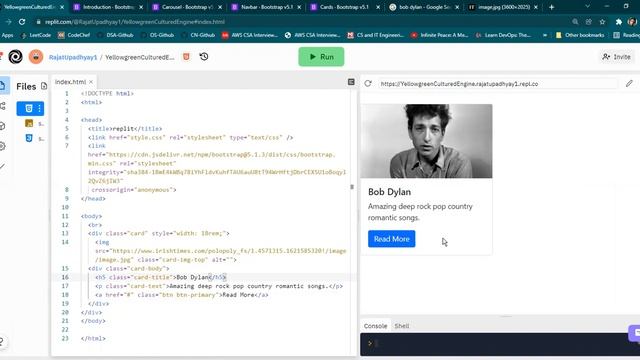Open the DSA-Github bookmark
The image size is (640, 360).
click(x=116, y=35)
